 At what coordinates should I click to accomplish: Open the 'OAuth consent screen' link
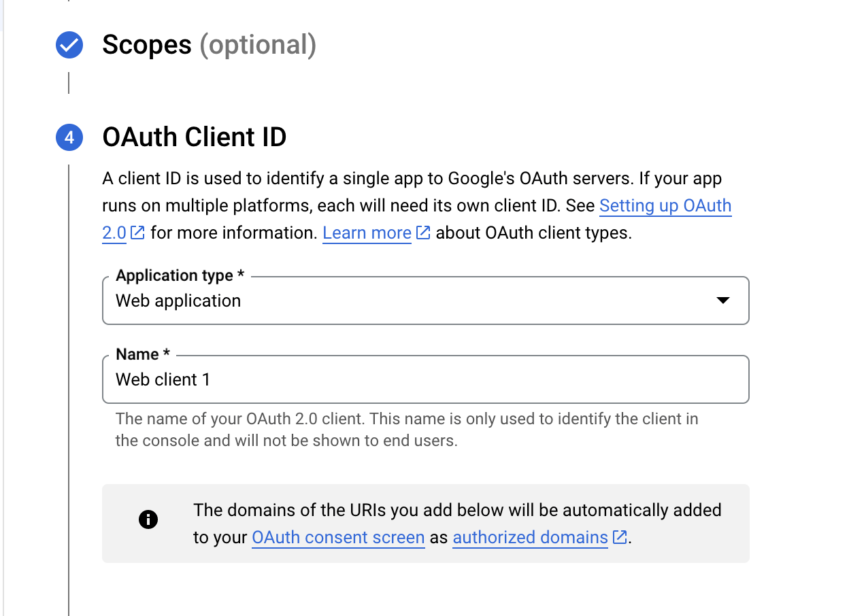(x=338, y=538)
